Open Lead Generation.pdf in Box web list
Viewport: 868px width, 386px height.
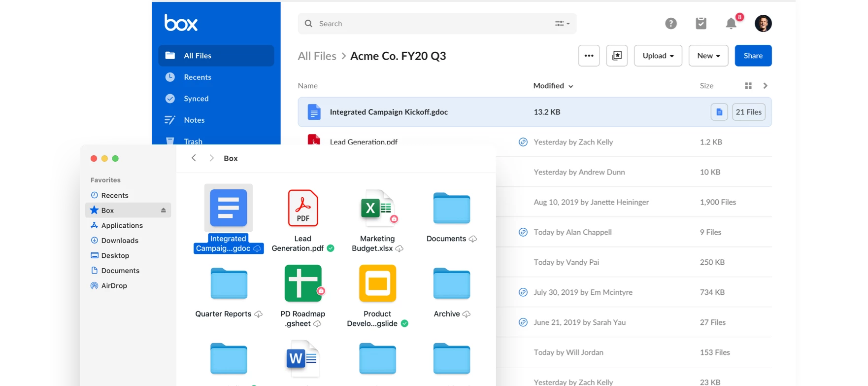click(364, 142)
